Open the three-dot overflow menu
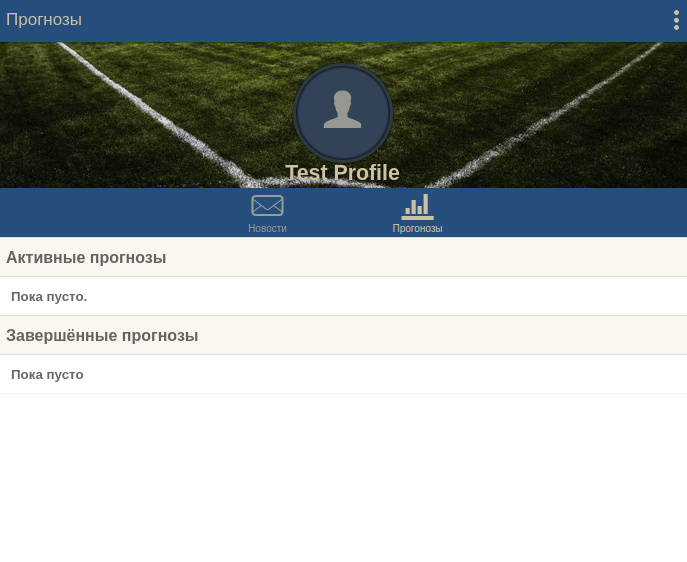Screen dimensions: 687x562 pos(676,20)
